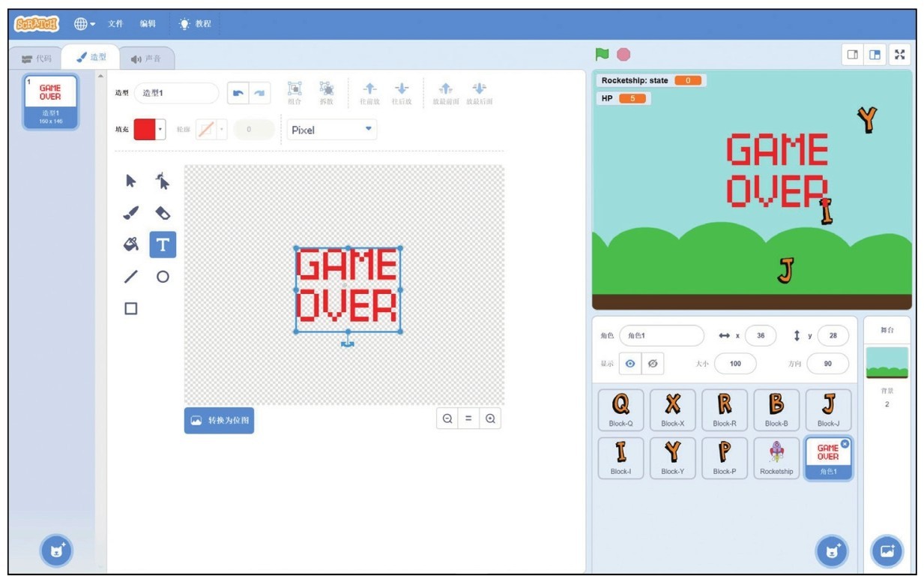Viewport: 924px width, 582px height.
Task: Click the 组合 (group) icon
Action: pyautogui.click(x=295, y=93)
